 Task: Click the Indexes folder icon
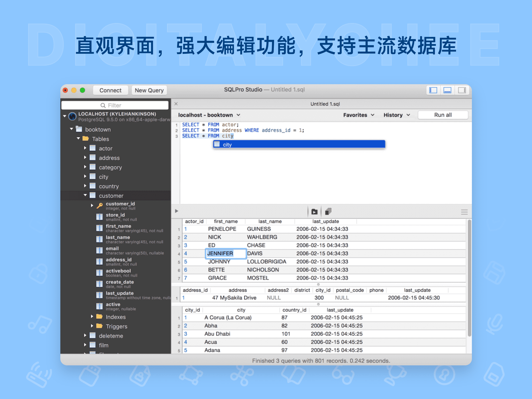point(99,317)
